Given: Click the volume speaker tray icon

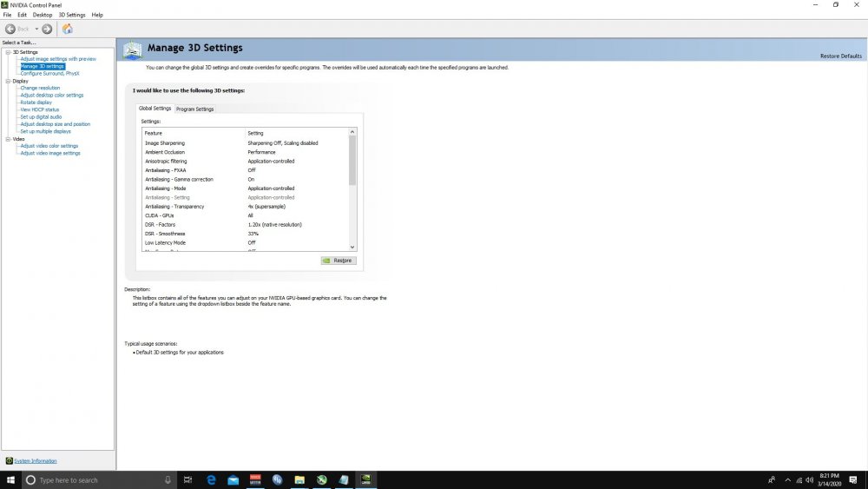Looking at the screenshot, I should click(809, 480).
